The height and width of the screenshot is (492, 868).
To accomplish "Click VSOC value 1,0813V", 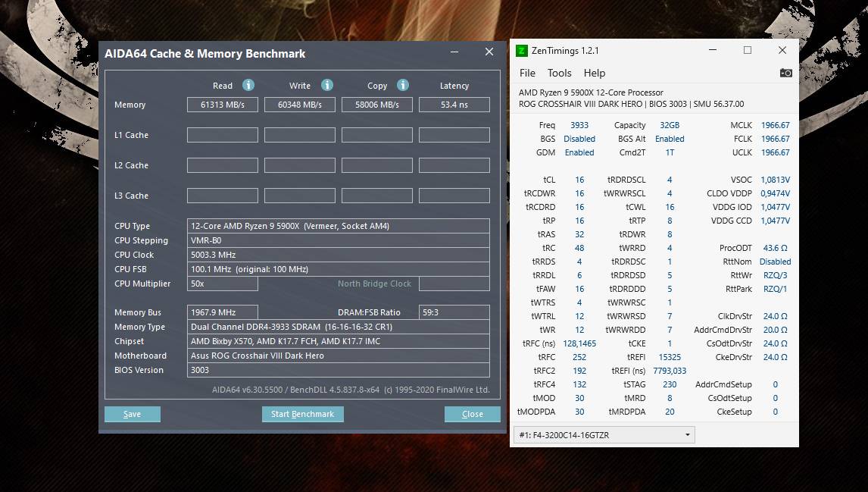I will point(775,180).
